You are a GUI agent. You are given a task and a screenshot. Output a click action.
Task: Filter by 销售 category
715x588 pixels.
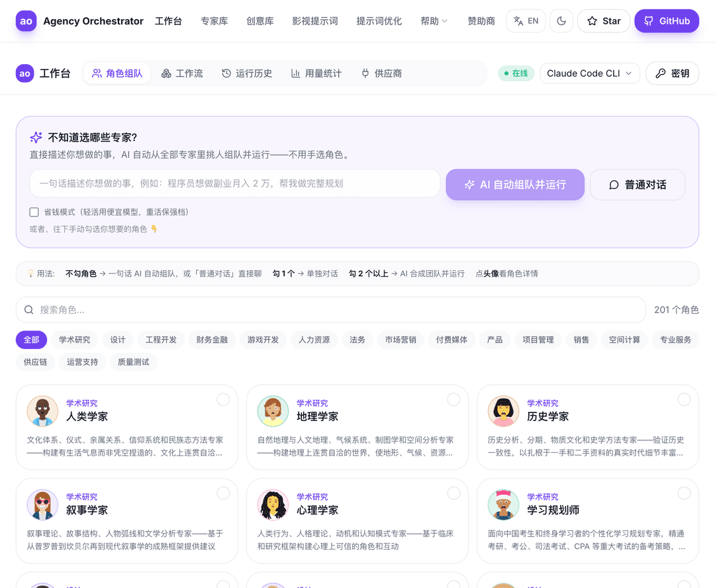pos(581,340)
